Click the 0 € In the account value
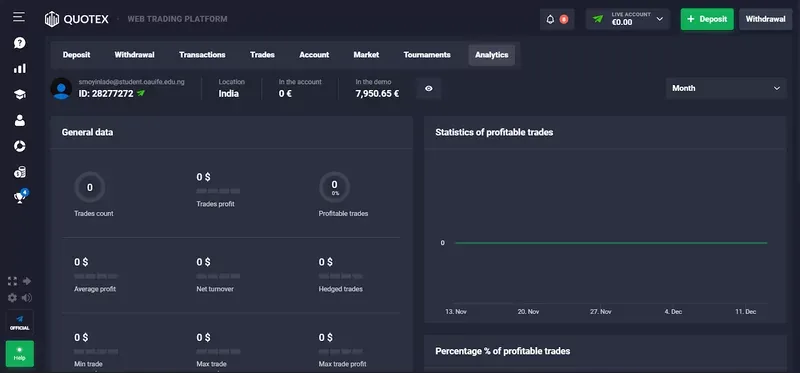Image resolution: width=800 pixels, height=373 pixels. (x=285, y=94)
